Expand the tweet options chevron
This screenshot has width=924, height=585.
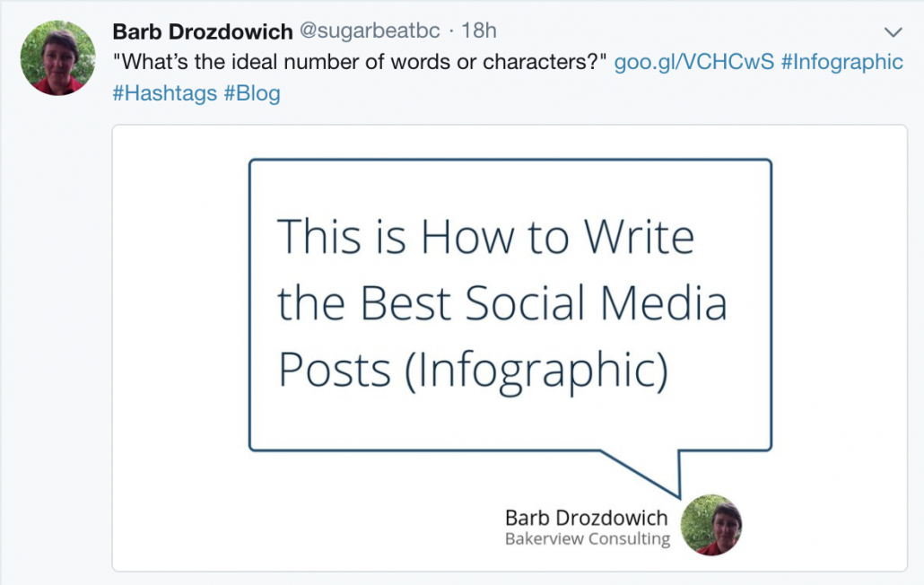click(x=893, y=31)
